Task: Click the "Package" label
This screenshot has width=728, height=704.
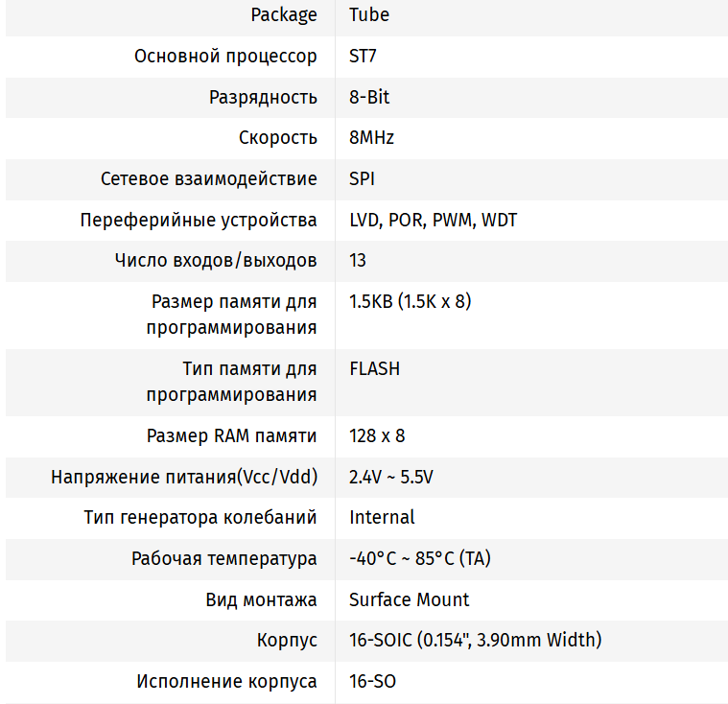Action: tap(283, 14)
